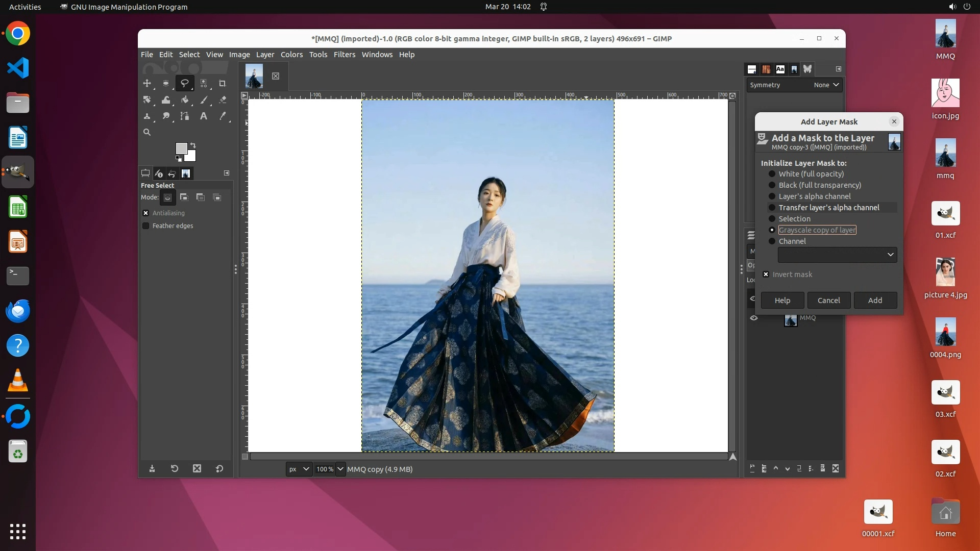Choose the Color Picker tool
Viewport: 980px width, 551px height.
(x=222, y=116)
